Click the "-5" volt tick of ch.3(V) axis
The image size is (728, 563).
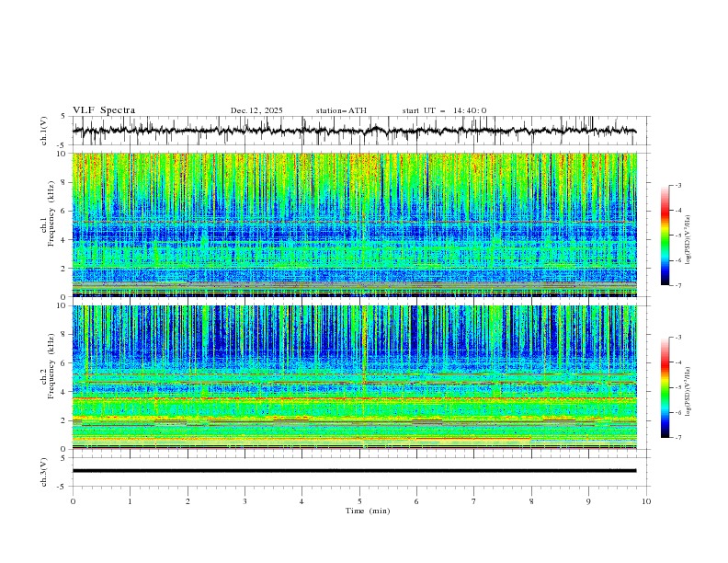tap(62, 487)
